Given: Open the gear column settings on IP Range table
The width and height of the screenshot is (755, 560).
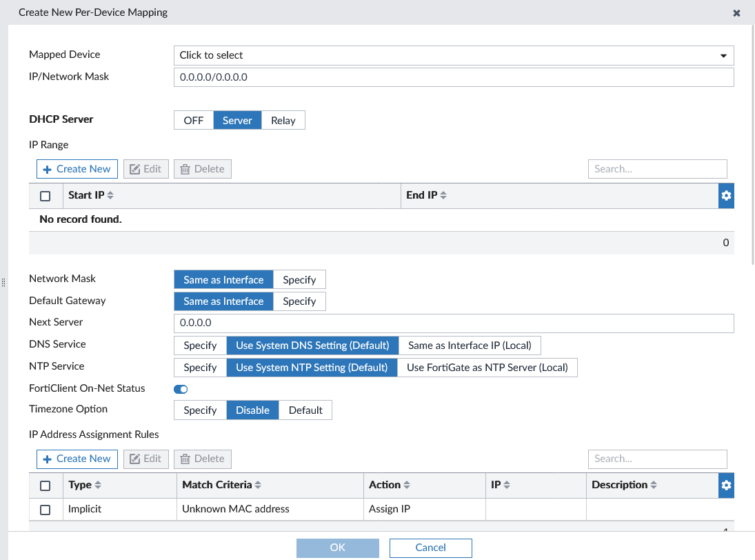Looking at the screenshot, I should click(726, 195).
